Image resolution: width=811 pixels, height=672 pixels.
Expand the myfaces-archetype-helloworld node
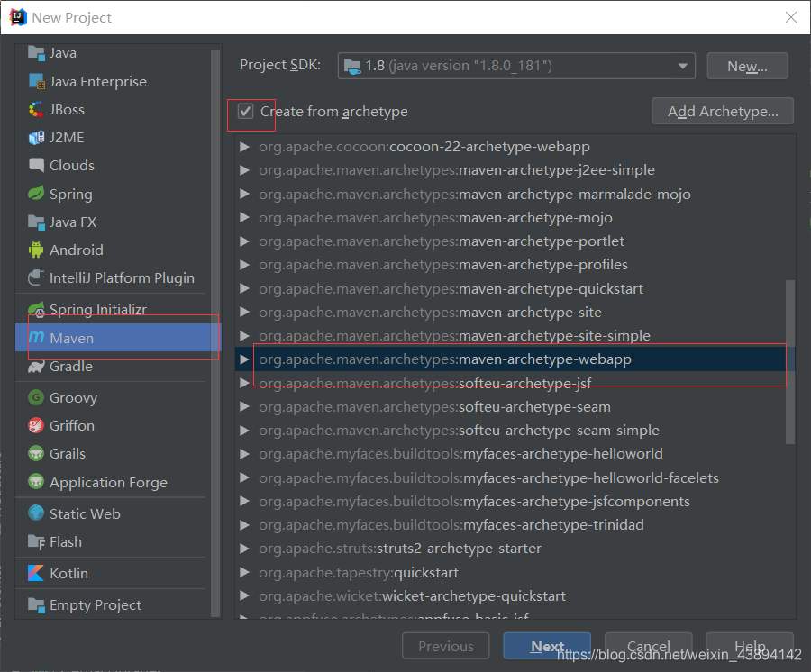[244, 454]
